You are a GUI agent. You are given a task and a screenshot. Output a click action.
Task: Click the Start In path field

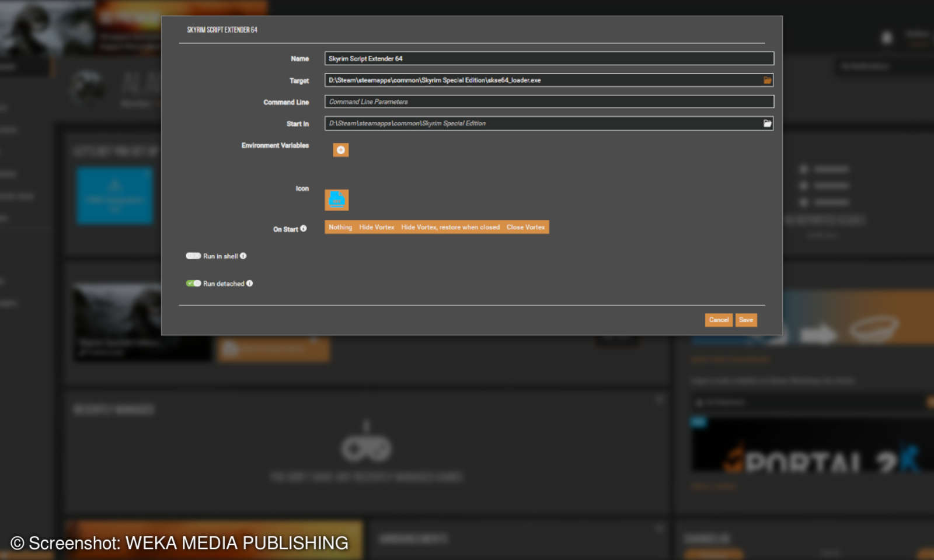537,123
